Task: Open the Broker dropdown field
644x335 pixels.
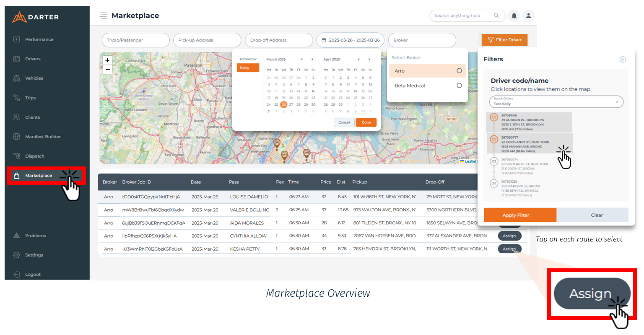Action: point(422,40)
